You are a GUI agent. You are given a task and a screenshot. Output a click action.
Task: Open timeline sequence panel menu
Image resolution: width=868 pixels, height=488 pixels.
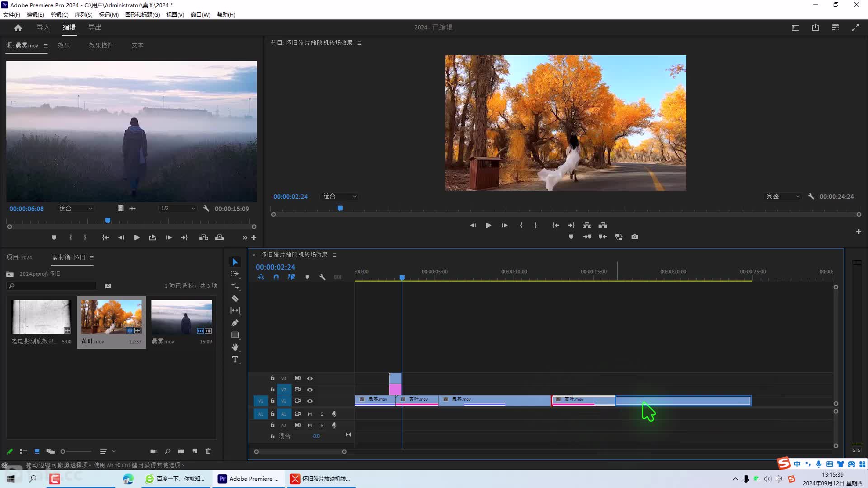click(335, 255)
